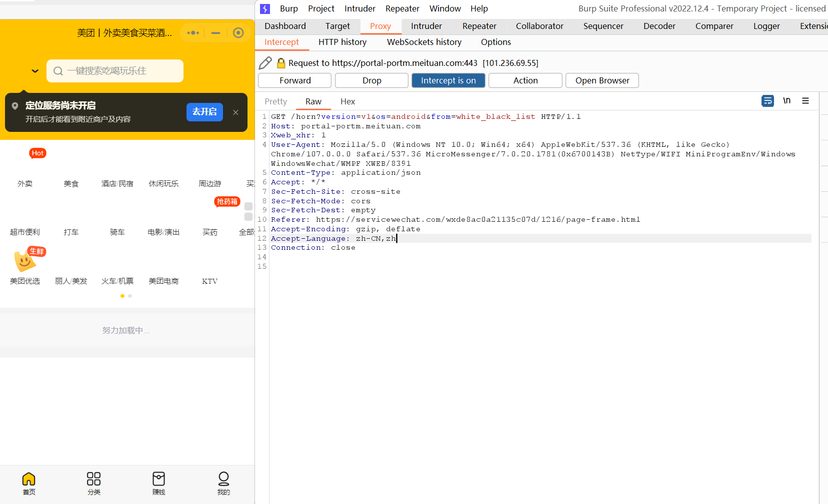Switch to the Dashboard tab
The image size is (828, 504).
pyautogui.click(x=285, y=26)
